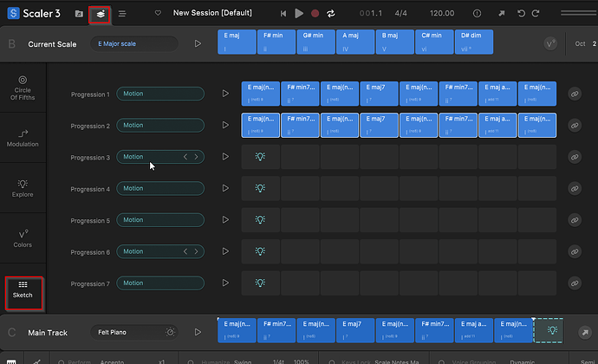This screenshot has width=598, height=364.
Task: Open Progression 4 Motion dropdown
Action: click(x=160, y=188)
